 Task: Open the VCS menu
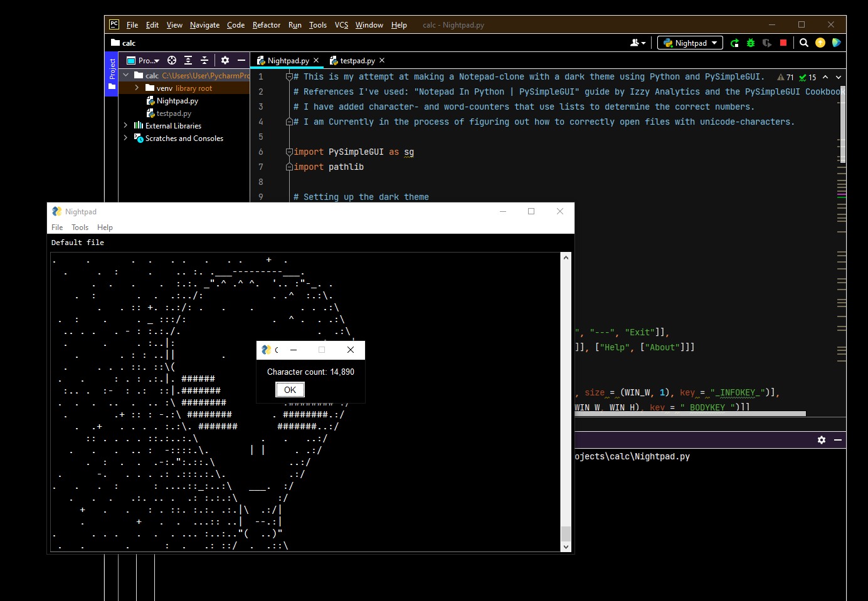click(341, 25)
